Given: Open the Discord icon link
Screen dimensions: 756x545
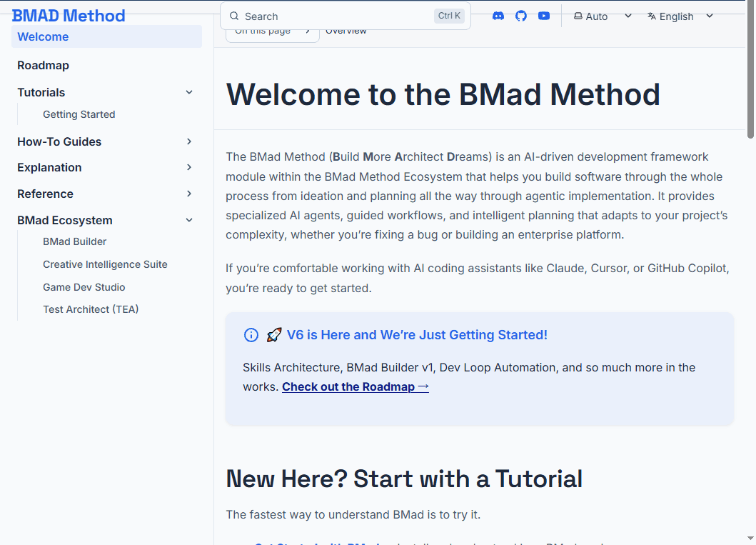Looking at the screenshot, I should pyautogui.click(x=498, y=16).
